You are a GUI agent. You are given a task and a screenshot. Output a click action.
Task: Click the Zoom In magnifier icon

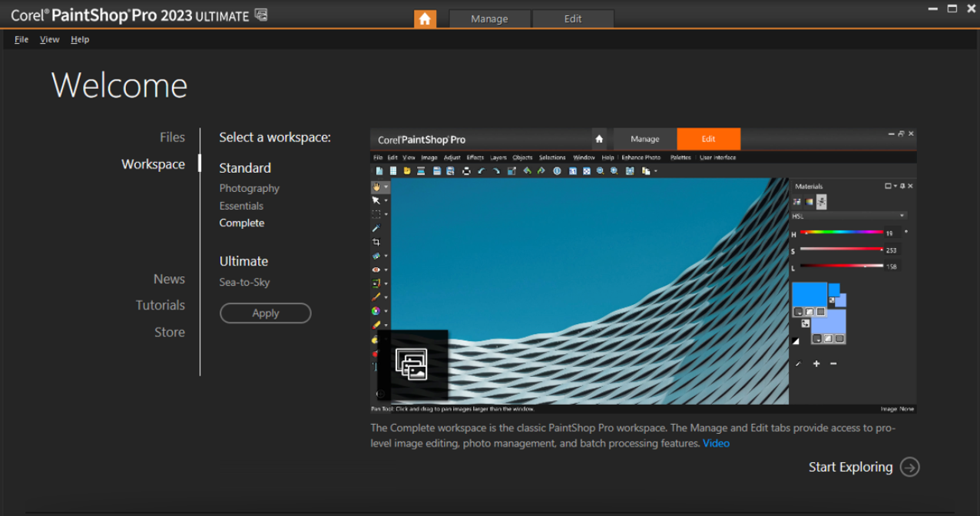[x=614, y=172]
